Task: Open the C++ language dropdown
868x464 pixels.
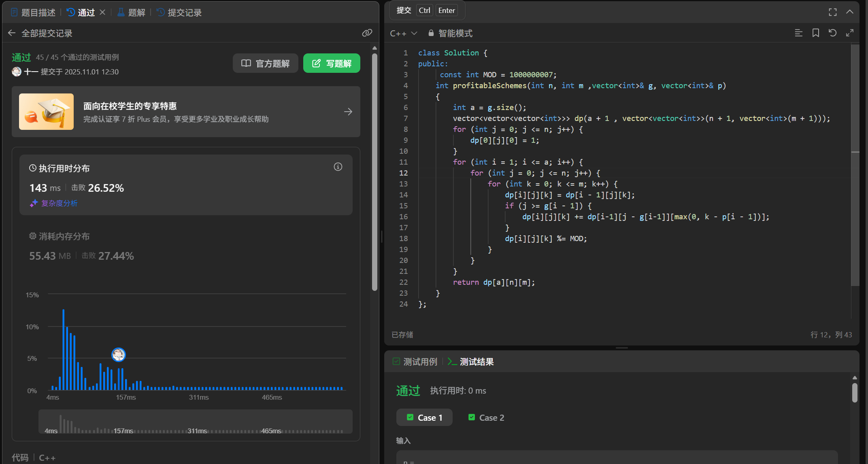Action: [x=403, y=33]
